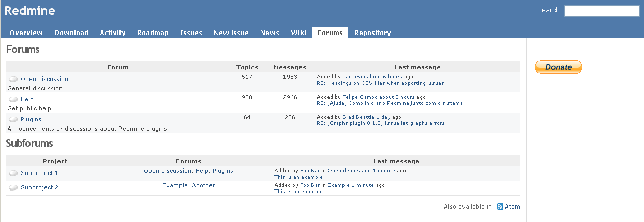This screenshot has height=222, width=644.
Task: Switch to the Repository tab
Action: [x=372, y=33]
